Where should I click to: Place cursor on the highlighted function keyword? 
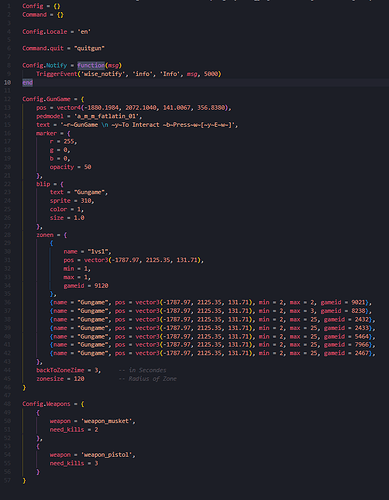coord(91,65)
